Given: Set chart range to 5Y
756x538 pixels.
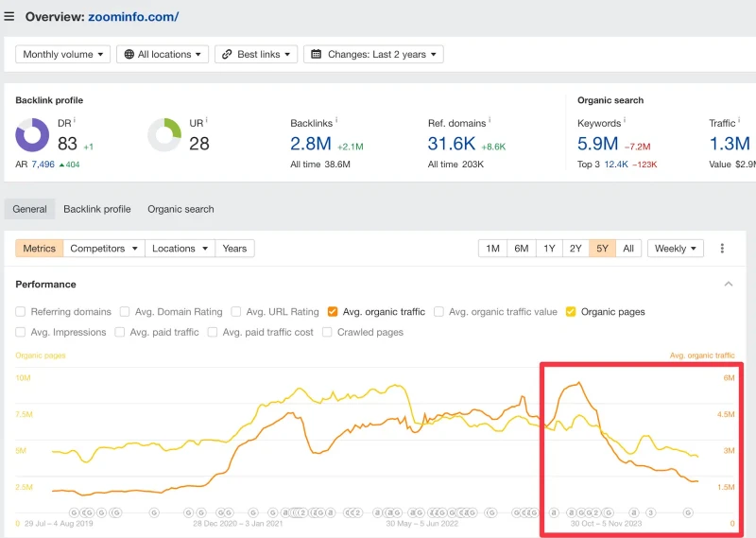Looking at the screenshot, I should [602, 249].
